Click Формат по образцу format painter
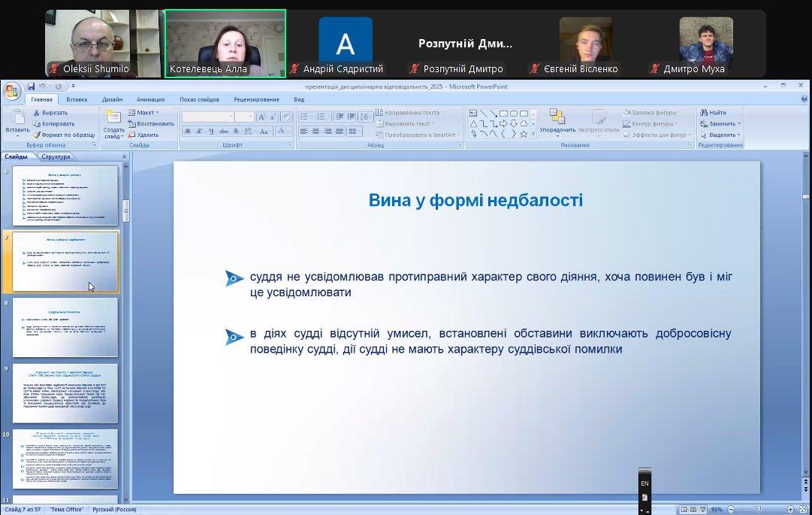The height and width of the screenshot is (515, 812). [x=63, y=135]
